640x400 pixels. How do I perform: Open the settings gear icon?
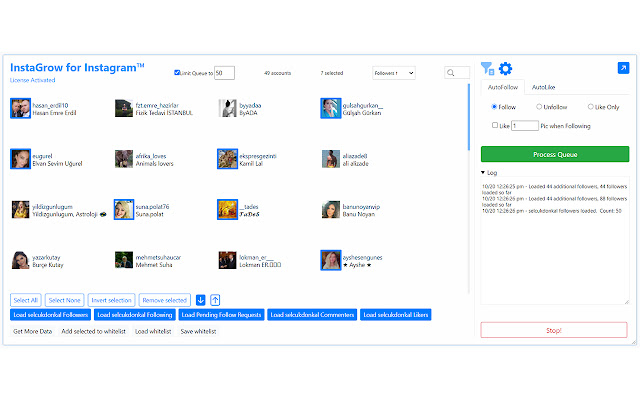click(506, 69)
